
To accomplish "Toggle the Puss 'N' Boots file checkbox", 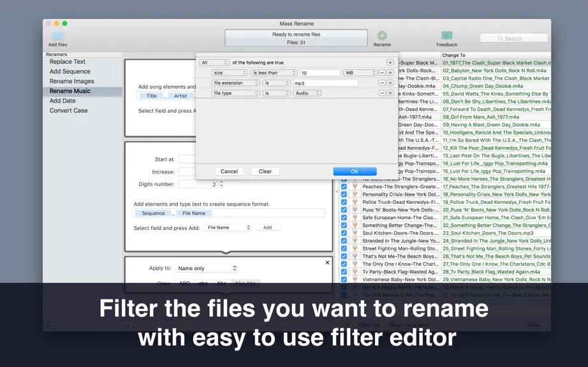I will point(344,210).
